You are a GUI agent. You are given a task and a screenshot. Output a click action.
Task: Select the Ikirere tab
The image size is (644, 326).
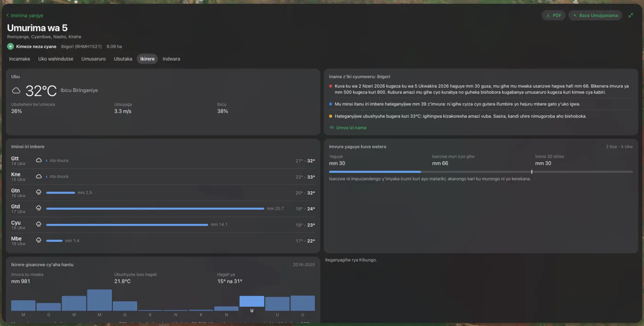point(147,59)
